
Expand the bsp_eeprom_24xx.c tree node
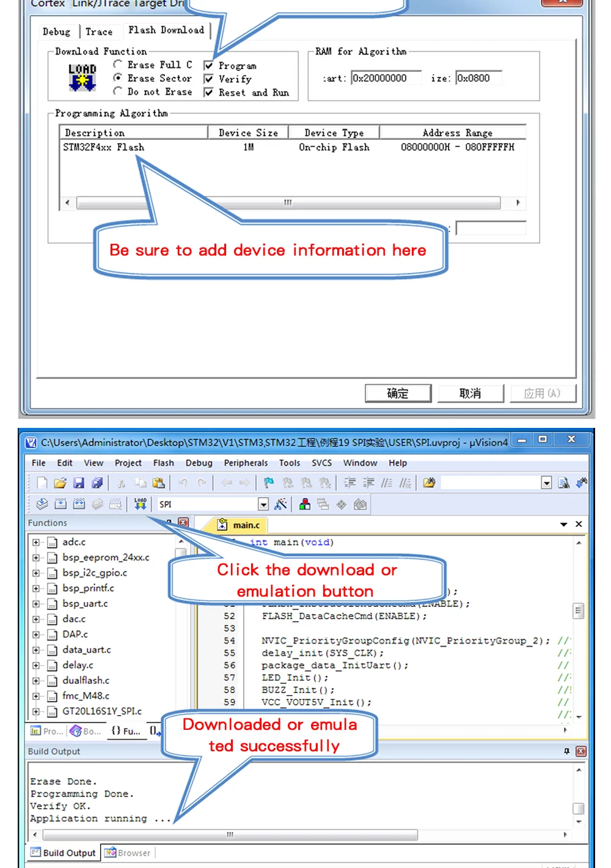point(36,557)
